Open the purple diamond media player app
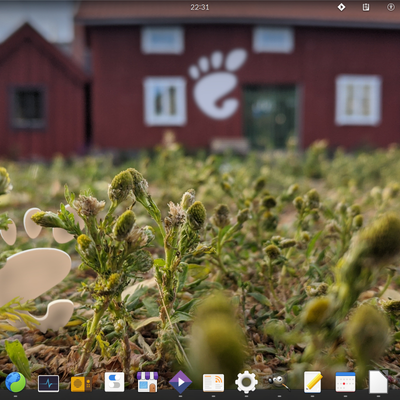This screenshot has width=400, height=400. [x=180, y=382]
